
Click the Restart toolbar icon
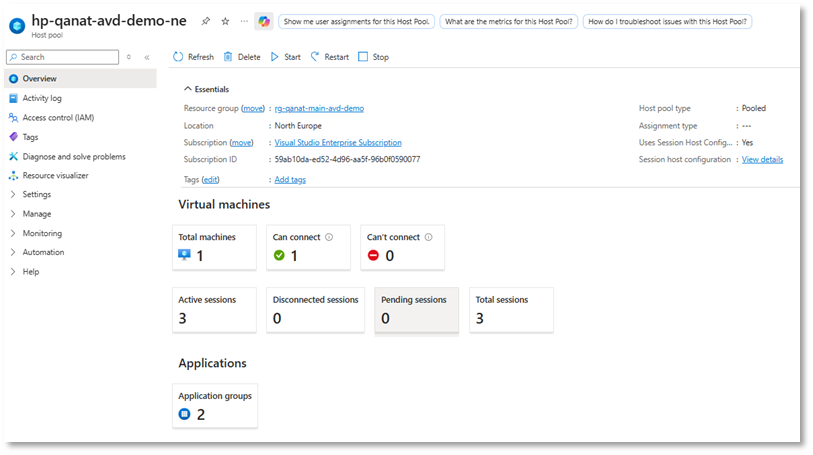click(316, 57)
